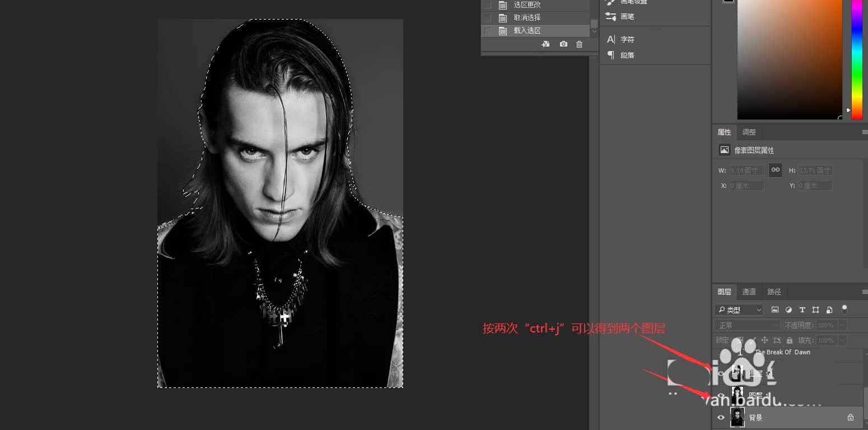Viewport: 868px width, 430px height.
Task: Click the X position input field
Action: (746, 186)
